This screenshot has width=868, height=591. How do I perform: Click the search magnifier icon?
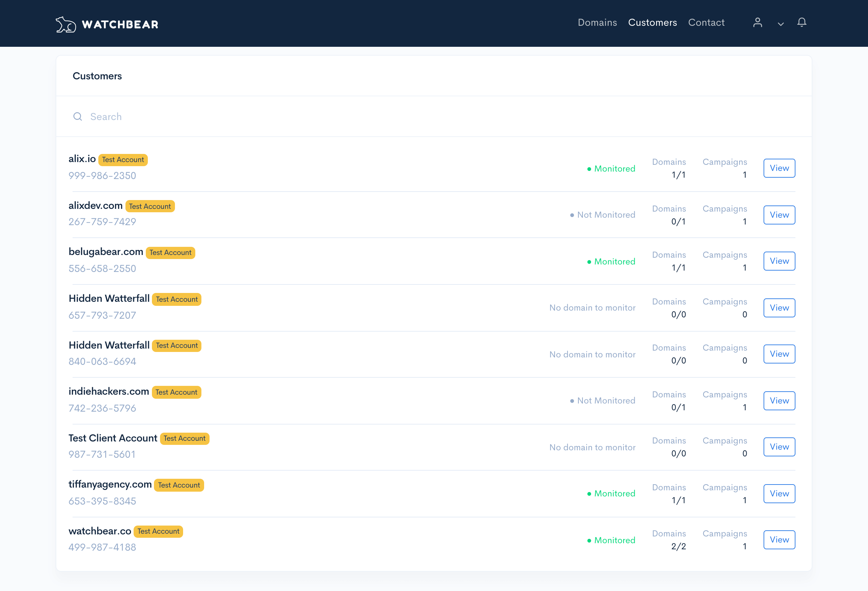[78, 117]
